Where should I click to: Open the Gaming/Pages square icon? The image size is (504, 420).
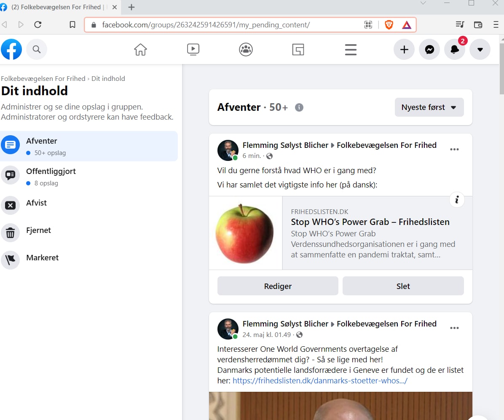pos(298,49)
